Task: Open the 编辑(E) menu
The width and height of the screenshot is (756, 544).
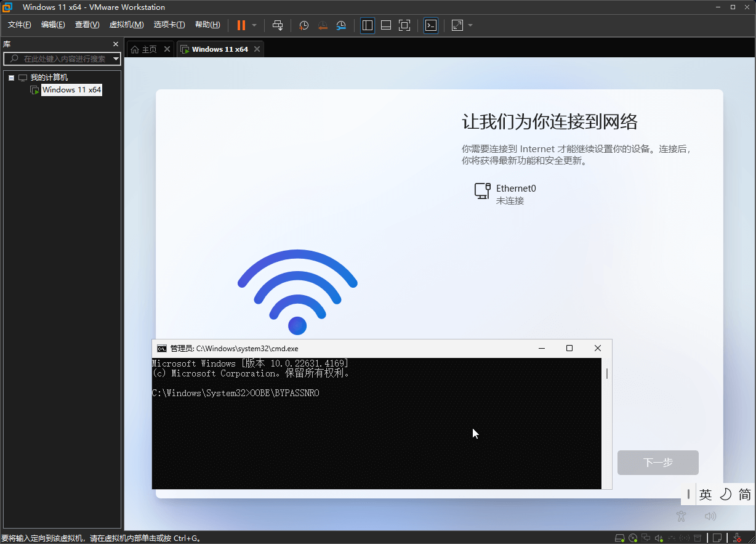Action: point(53,25)
